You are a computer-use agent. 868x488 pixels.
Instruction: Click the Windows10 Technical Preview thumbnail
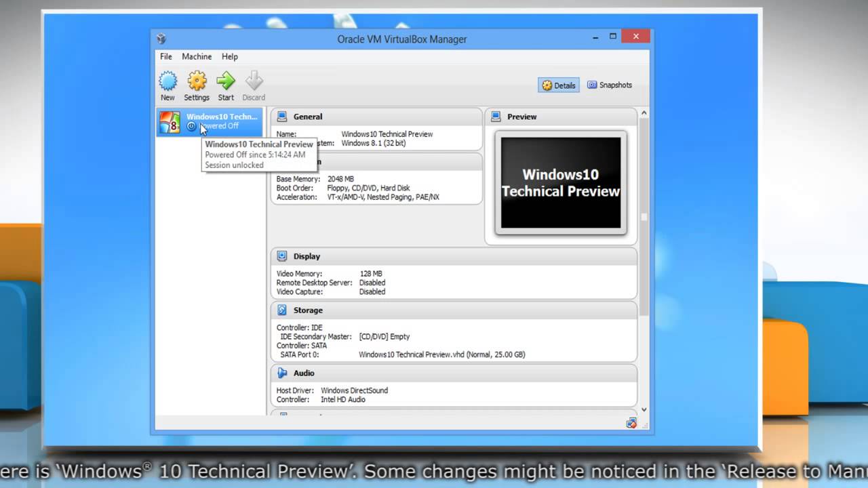pos(561,183)
